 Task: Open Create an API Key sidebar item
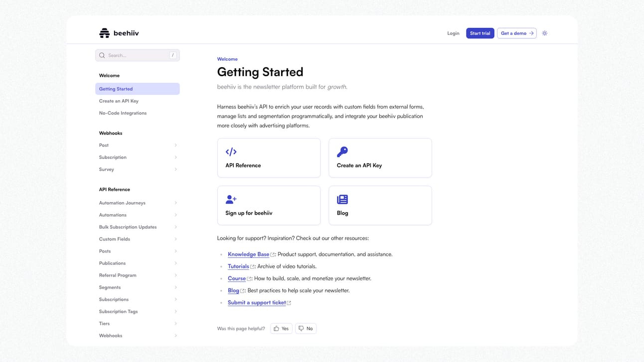(138, 101)
